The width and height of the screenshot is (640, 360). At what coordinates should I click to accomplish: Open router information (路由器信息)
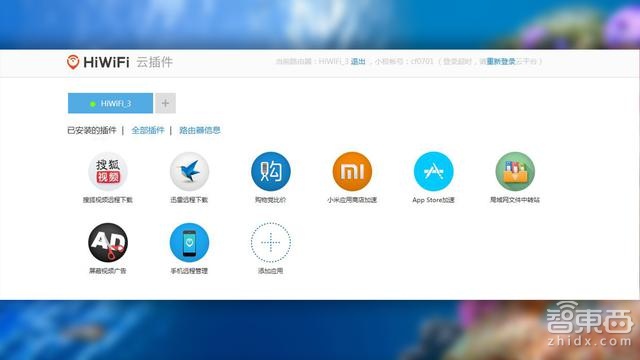[200, 130]
